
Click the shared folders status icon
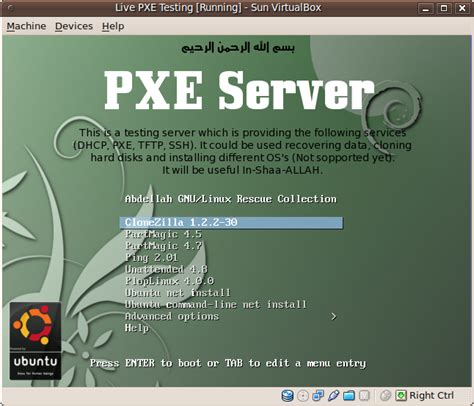pos(349,396)
